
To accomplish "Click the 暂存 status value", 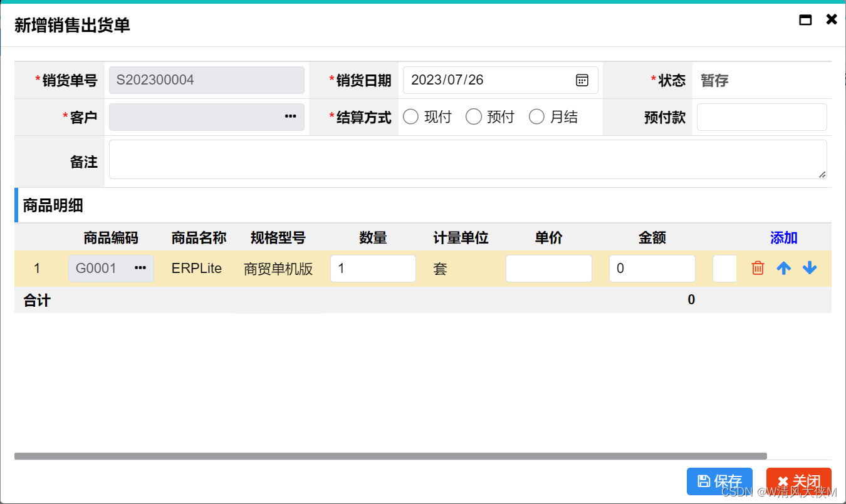I will pos(714,80).
